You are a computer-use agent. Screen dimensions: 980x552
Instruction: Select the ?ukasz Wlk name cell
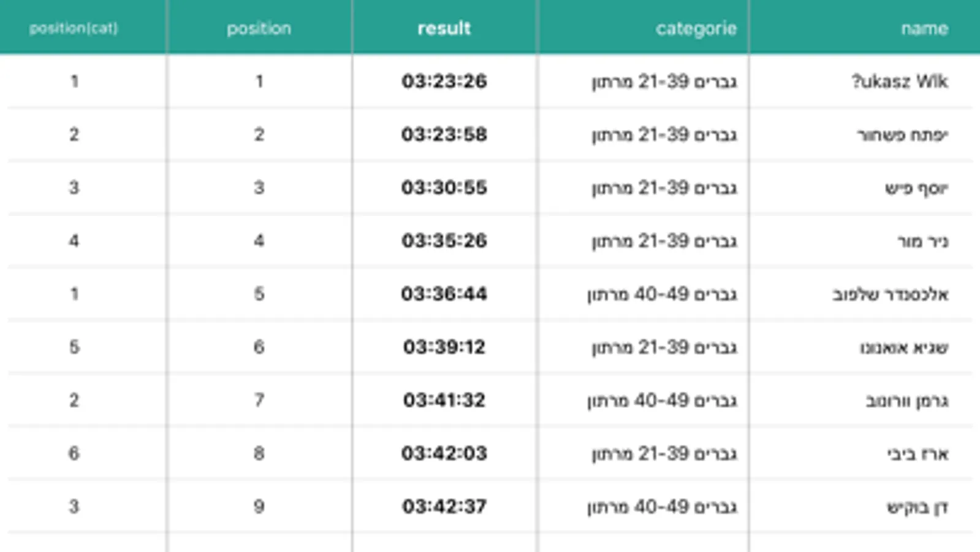[x=899, y=81]
